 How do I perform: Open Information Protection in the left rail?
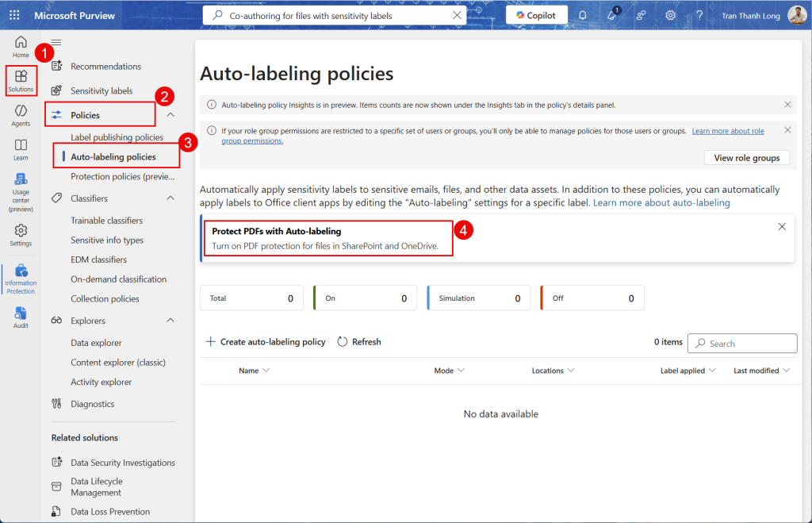coord(21,277)
